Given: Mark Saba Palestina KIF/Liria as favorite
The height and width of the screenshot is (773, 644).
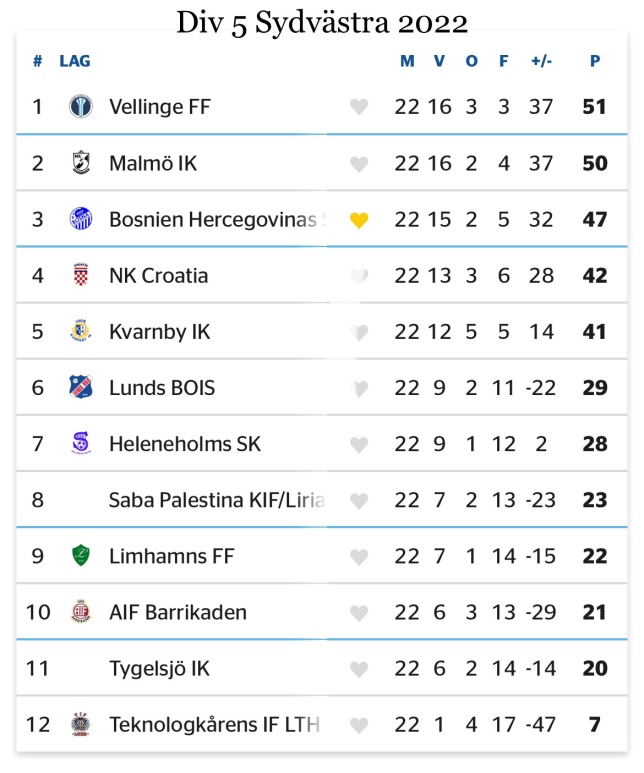Looking at the screenshot, I should (x=359, y=501).
